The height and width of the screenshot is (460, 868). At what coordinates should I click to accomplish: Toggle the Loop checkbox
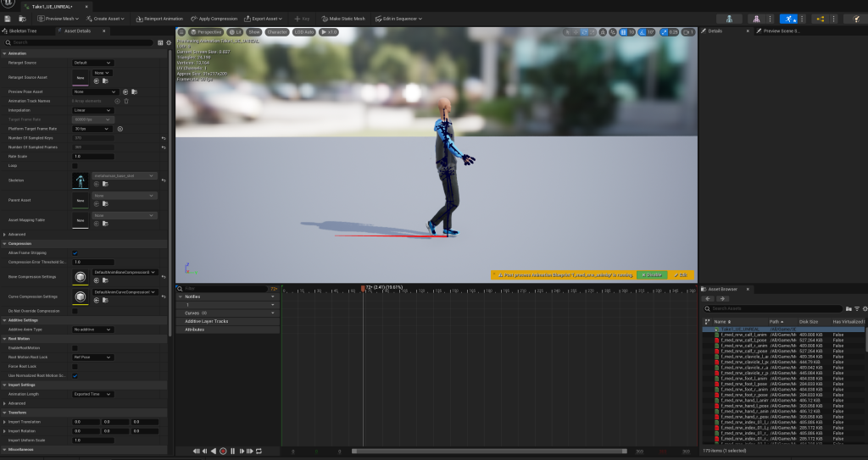[75, 165]
